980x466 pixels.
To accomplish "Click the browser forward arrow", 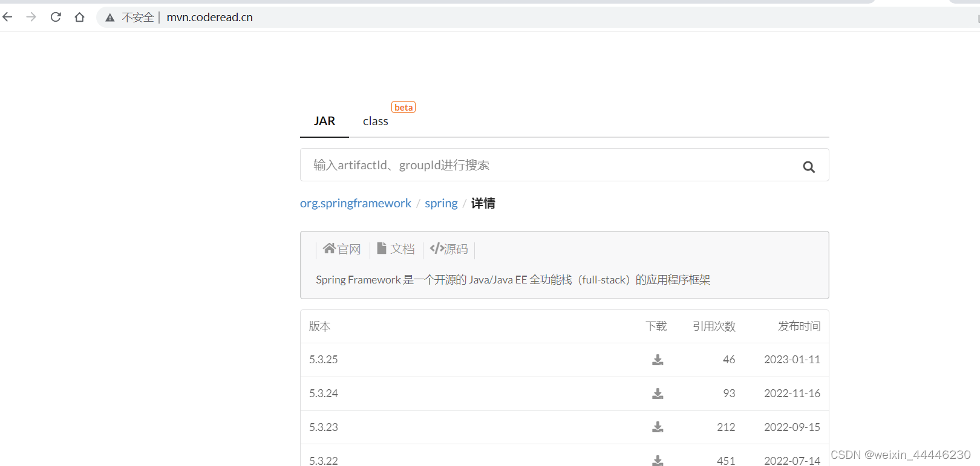I will tap(31, 17).
